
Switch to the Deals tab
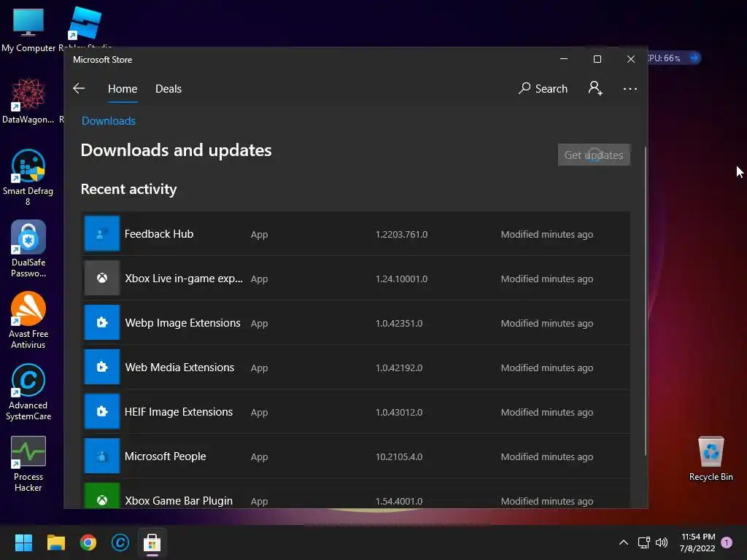tap(169, 88)
